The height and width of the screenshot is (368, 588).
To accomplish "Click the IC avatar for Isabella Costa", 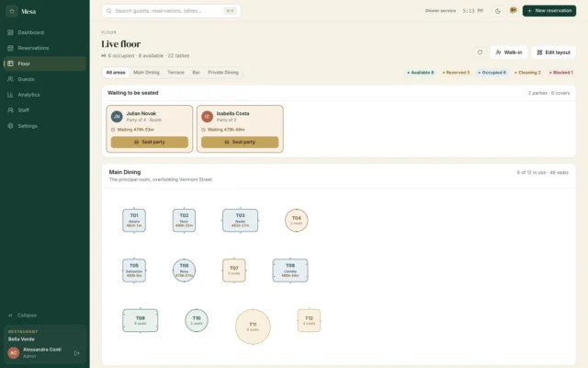I will point(207,117).
